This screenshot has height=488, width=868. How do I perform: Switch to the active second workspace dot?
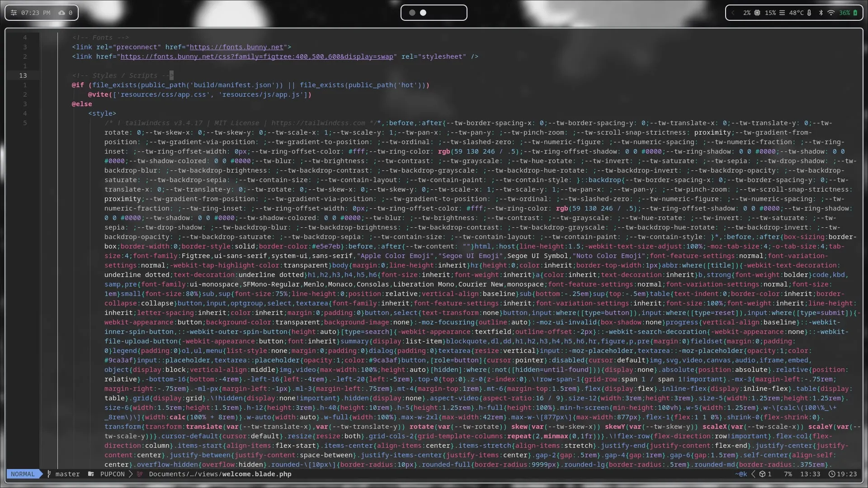pyautogui.click(x=423, y=13)
